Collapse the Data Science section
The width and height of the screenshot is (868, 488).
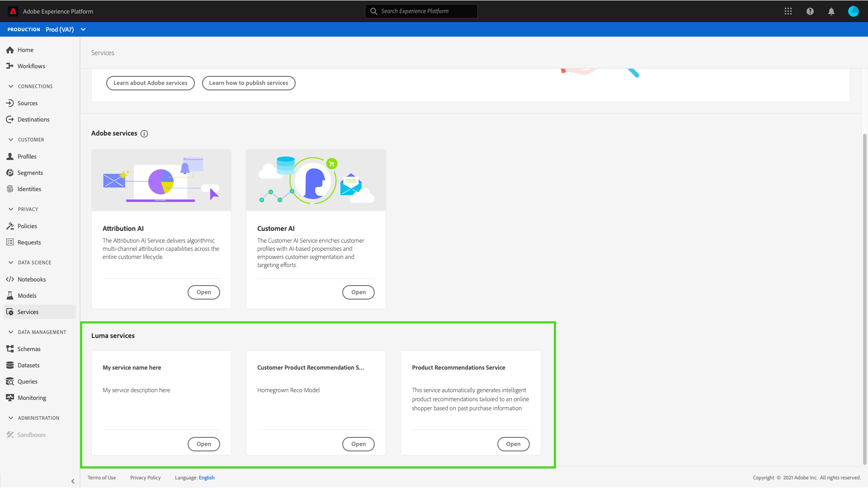click(x=11, y=263)
